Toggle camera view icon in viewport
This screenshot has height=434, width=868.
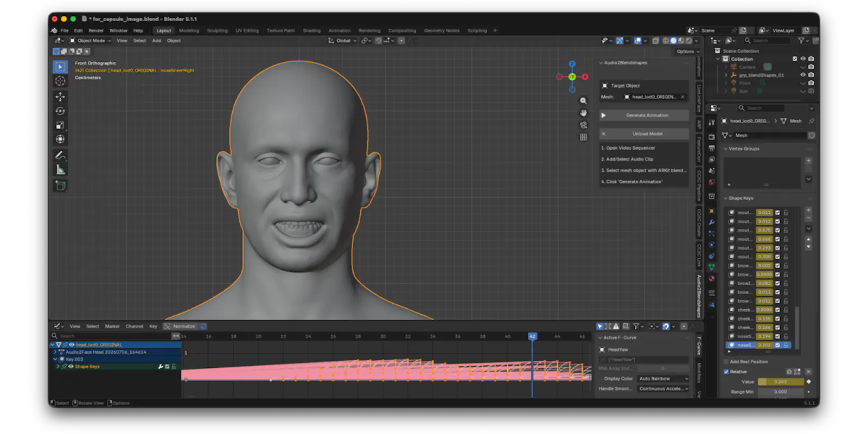(x=583, y=125)
